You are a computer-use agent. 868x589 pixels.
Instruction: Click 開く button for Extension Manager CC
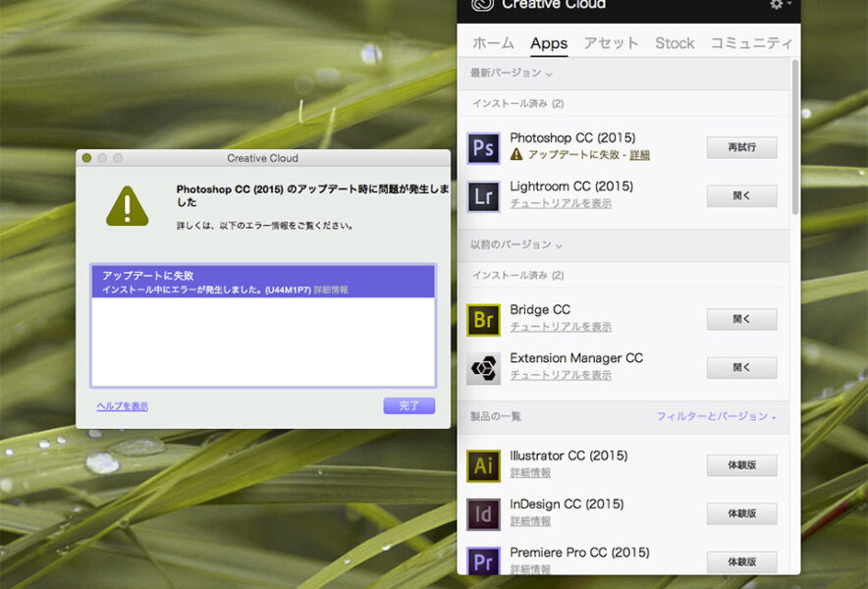[741, 367]
